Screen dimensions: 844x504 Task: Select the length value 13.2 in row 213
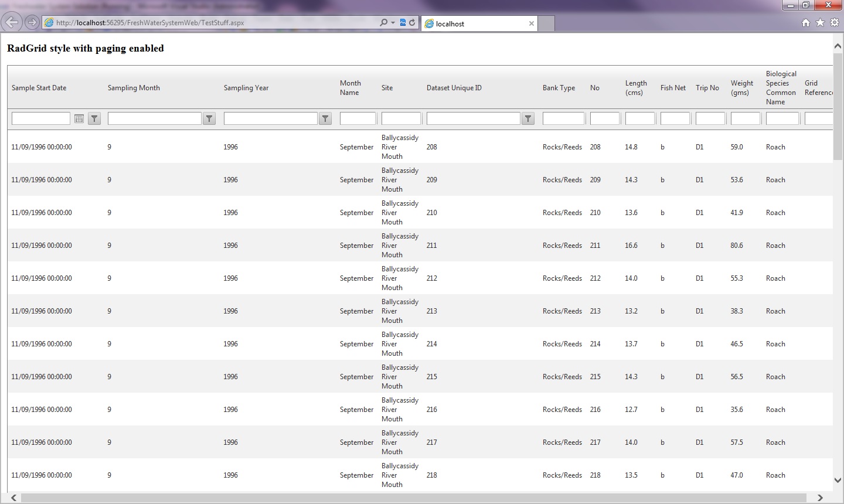tap(631, 311)
